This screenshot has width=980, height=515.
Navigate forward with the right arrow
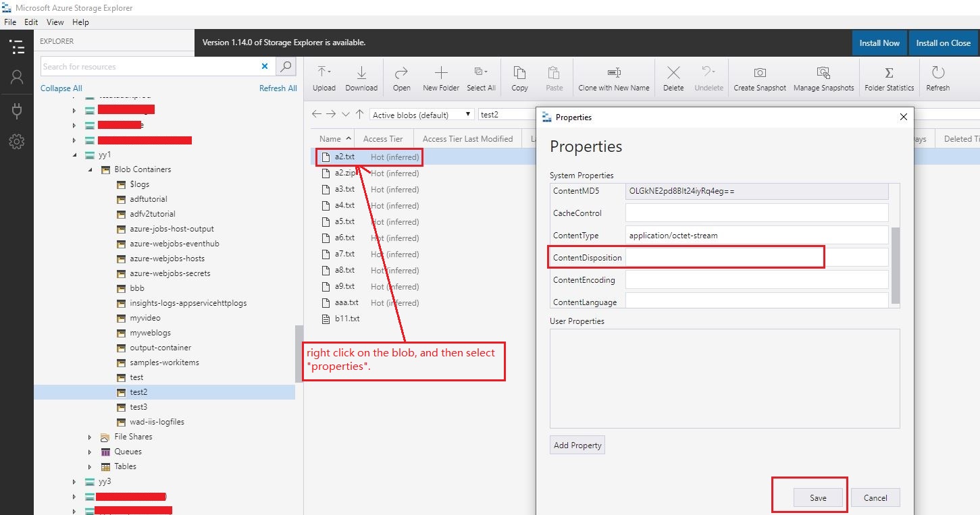tap(331, 114)
